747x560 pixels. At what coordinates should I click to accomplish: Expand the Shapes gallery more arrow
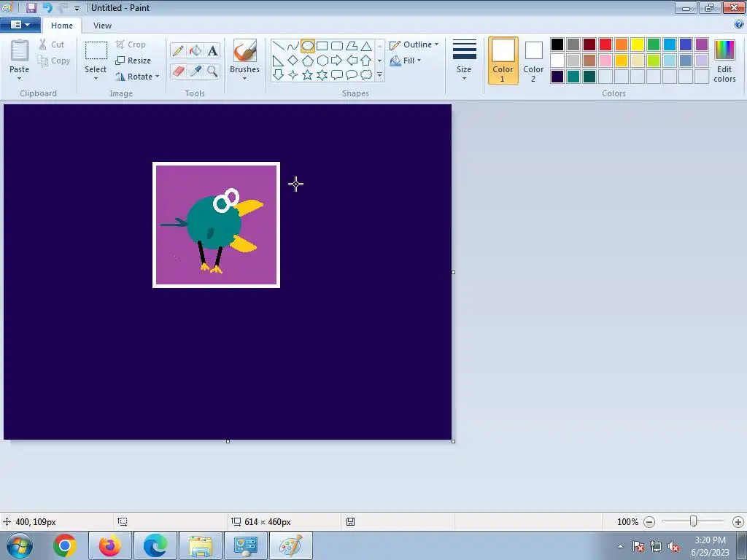click(x=379, y=75)
